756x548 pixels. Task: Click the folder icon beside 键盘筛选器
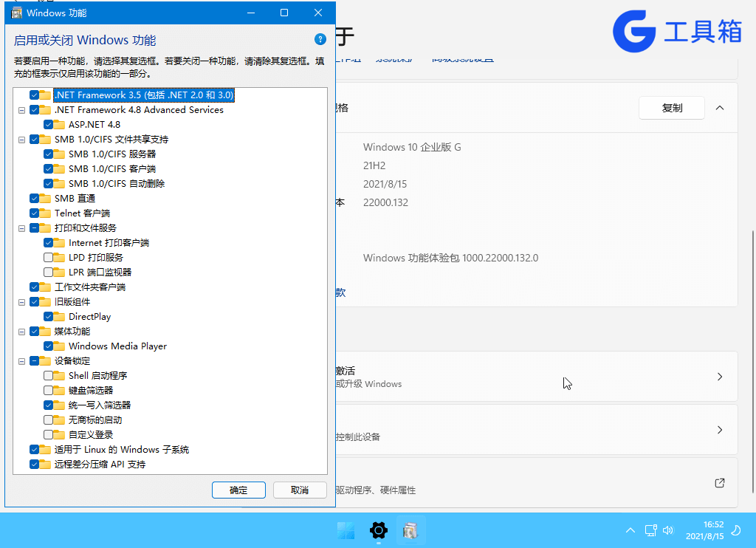[x=59, y=390]
